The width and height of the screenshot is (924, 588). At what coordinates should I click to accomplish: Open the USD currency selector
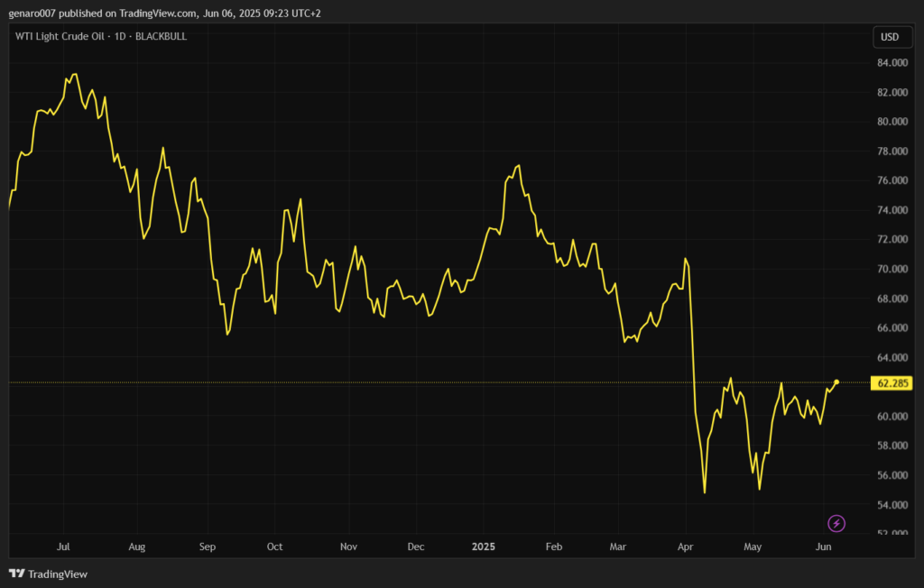890,37
